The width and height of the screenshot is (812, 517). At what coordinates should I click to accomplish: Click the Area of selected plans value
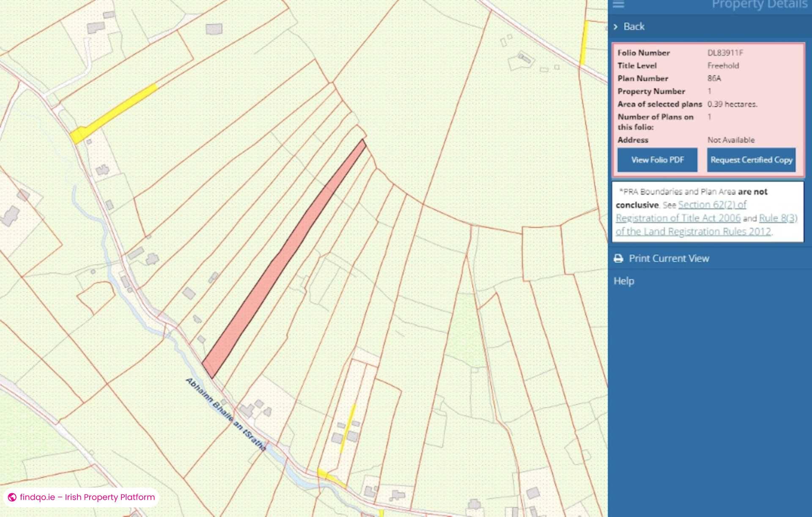[732, 104]
